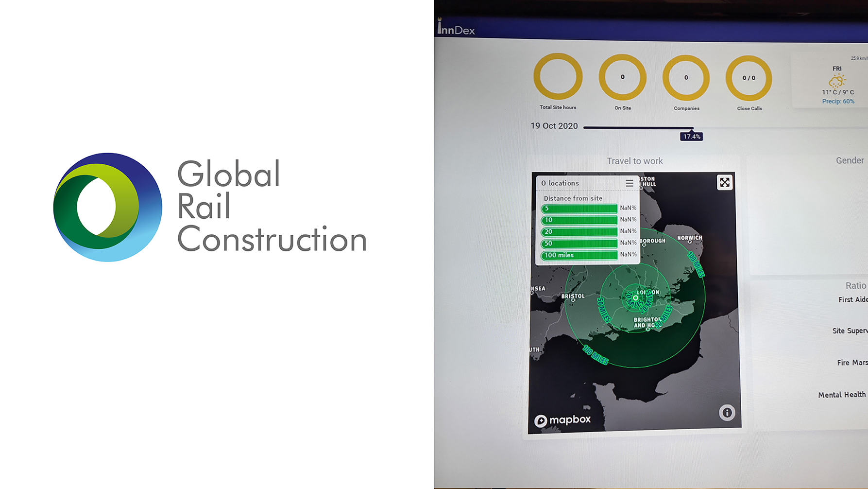This screenshot has height=489, width=868.
Task: Select the 20 miles distance bar
Action: [579, 232]
